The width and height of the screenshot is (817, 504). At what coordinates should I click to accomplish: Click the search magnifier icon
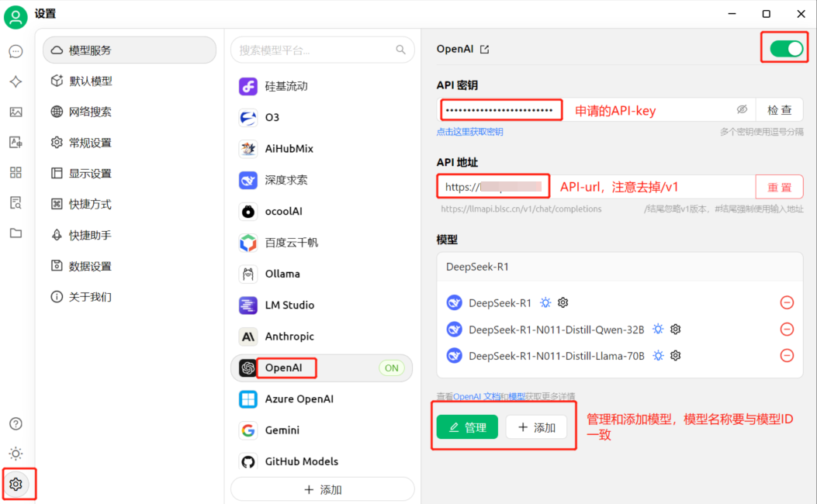[x=400, y=50]
